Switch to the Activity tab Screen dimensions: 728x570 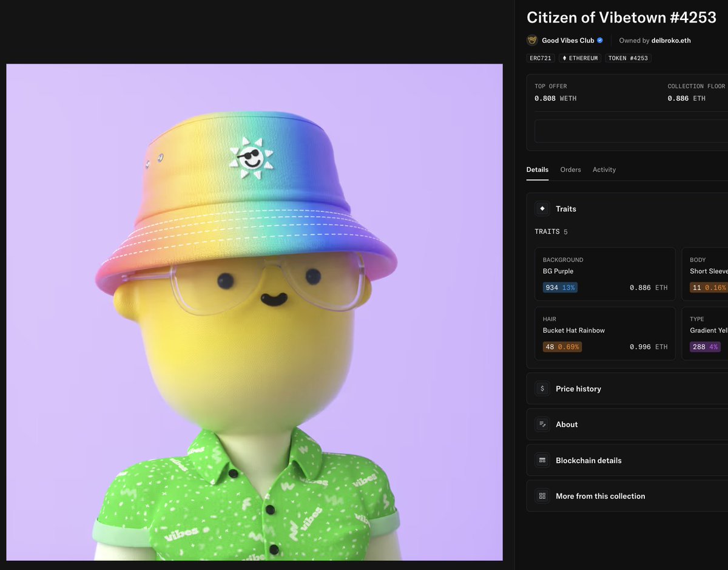tap(604, 170)
